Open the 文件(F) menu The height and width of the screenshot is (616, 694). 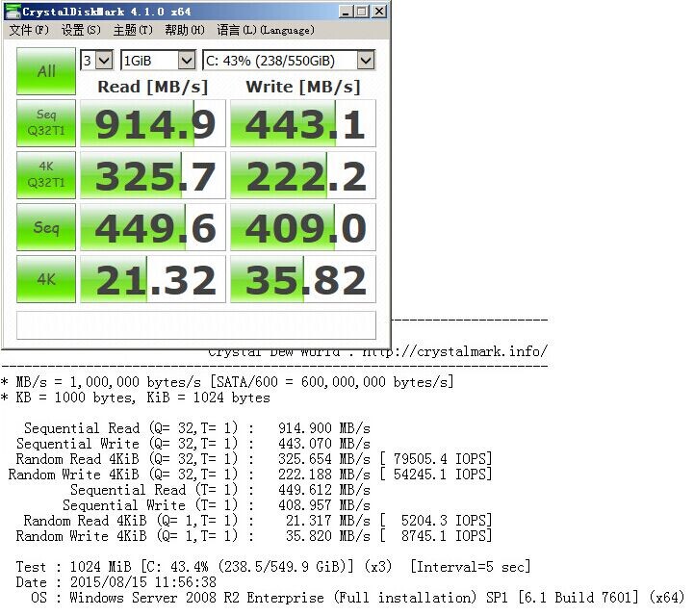[29, 30]
